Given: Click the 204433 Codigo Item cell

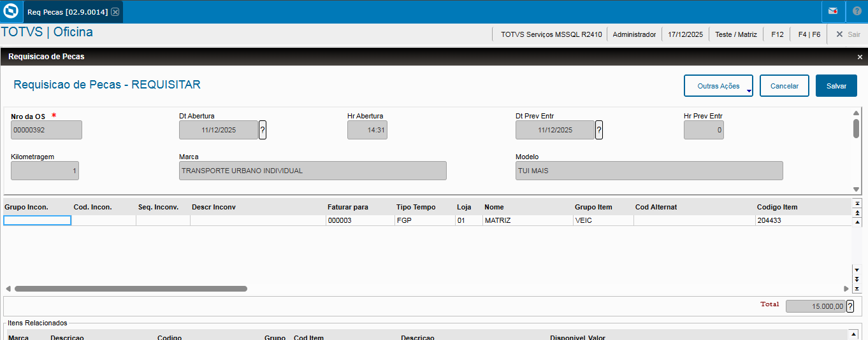Looking at the screenshot, I should (804, 220).
